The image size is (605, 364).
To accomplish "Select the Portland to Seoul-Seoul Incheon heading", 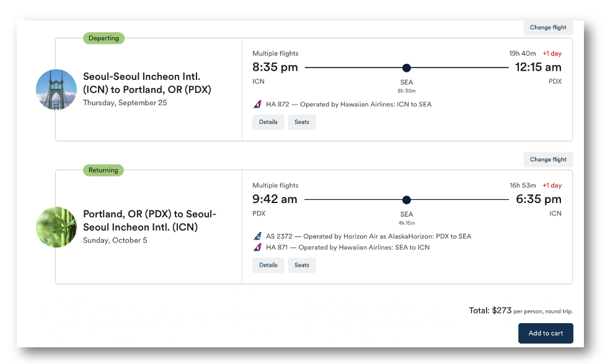I will (x=149, y=220).
